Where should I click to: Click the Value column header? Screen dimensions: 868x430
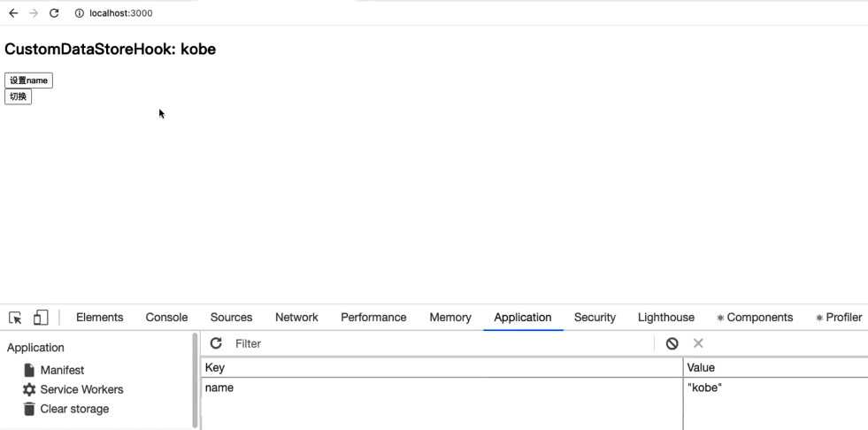(x=776, y=367)
